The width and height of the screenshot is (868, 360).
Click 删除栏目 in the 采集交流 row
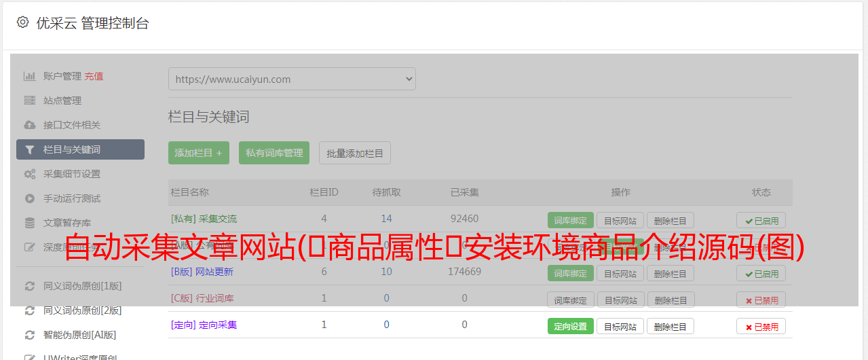click(x=671, y=220)
